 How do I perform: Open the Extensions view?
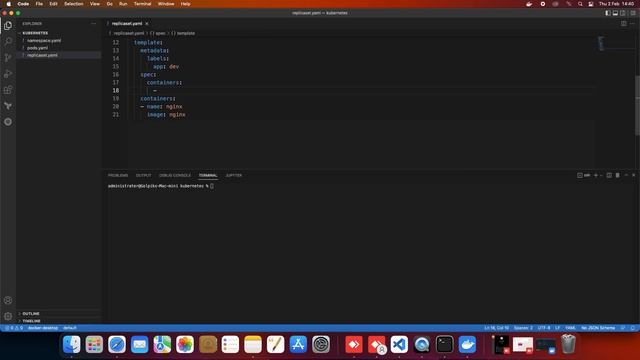pyautogui.click(x=8, y=90)
